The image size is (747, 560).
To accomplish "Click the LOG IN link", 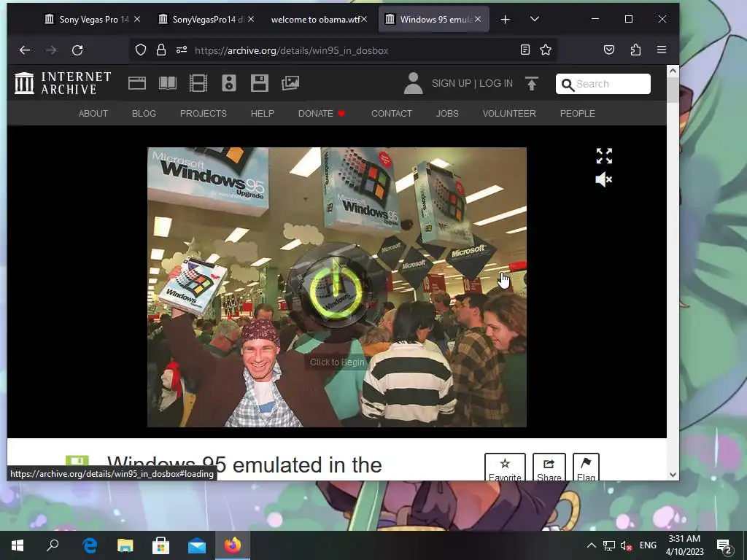I will (x=496, y=83).
